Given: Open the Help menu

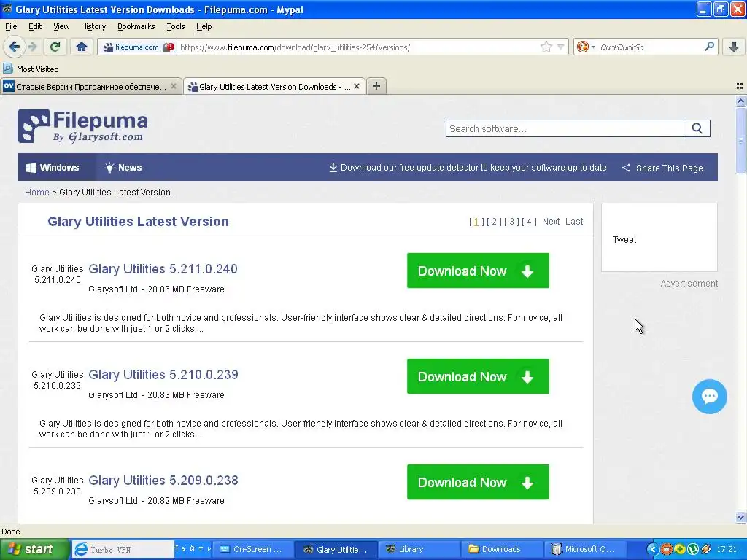Looking at the screenshot, I should click(204, 26).
